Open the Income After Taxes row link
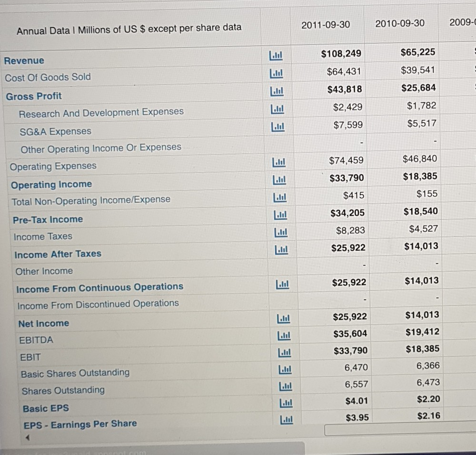Screen dimensions: 476x455 tap(58, 254)
